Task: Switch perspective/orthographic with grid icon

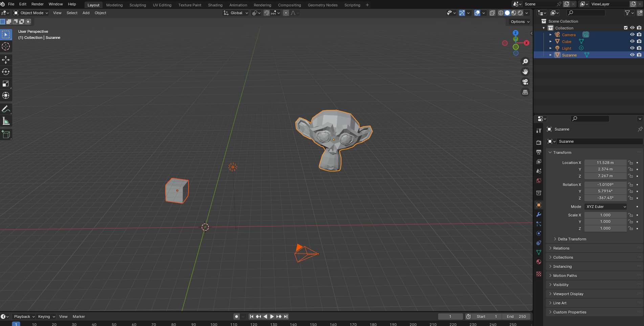Action: tap(525, 92)
